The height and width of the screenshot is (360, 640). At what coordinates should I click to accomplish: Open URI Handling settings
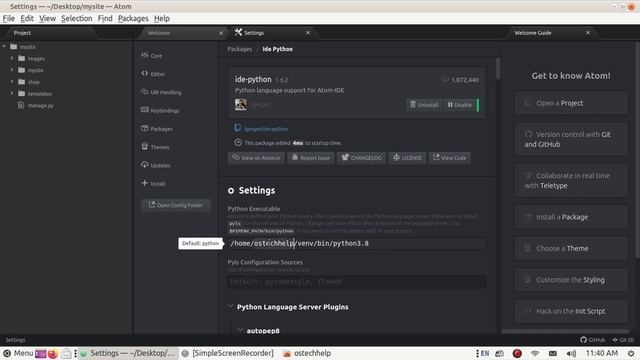161,92
